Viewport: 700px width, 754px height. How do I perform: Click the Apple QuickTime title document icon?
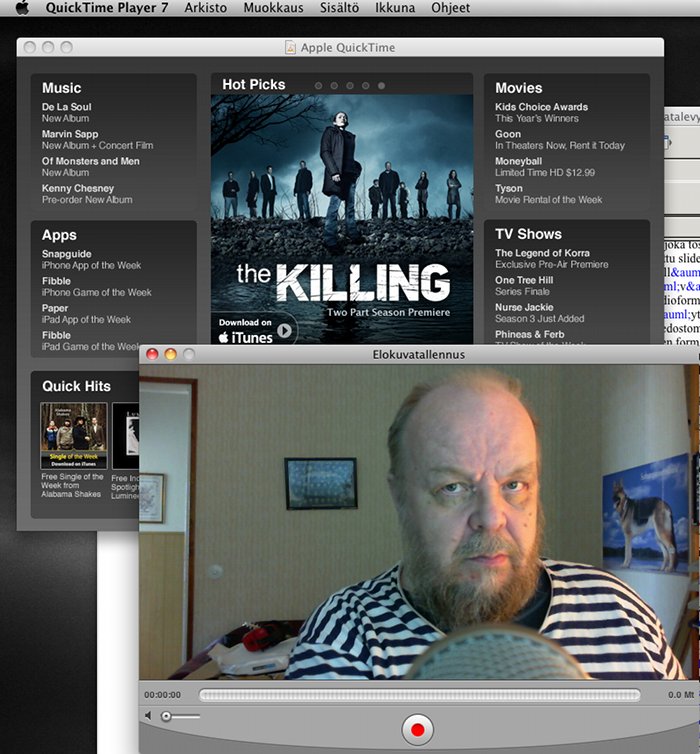coord(290,47)
